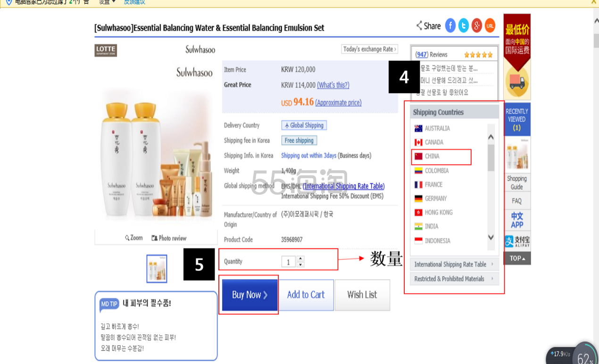Expand Restricted & Prohibited Materials
Viewport: 599px width, 364px height.
click(454, 279)
